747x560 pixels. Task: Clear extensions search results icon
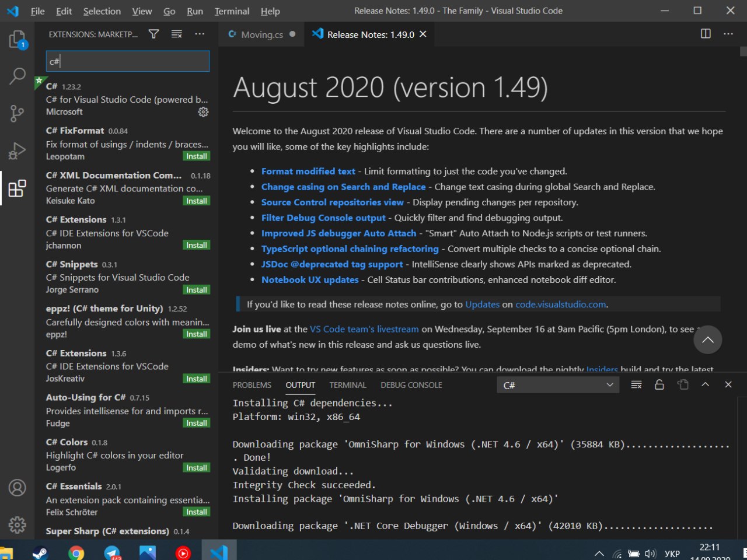(x=177, y=34)
